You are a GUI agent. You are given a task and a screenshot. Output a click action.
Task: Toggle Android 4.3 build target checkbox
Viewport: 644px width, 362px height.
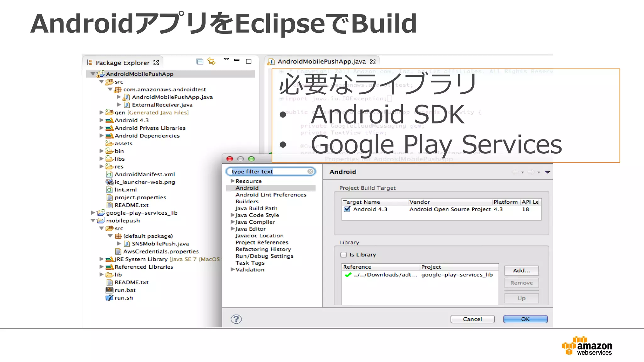347,209
